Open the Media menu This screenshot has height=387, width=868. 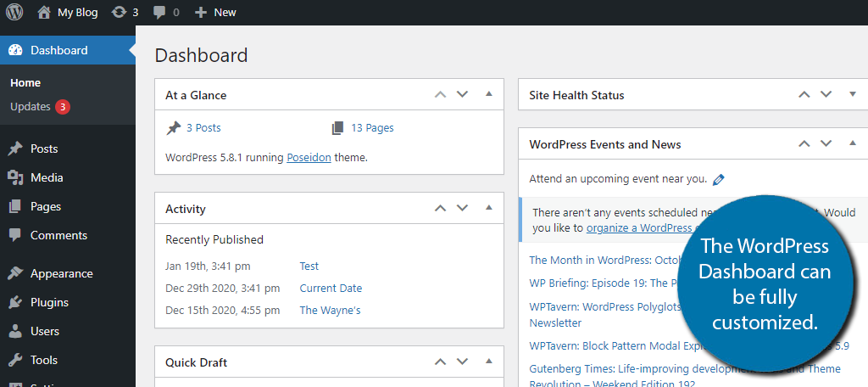point(68,177)
